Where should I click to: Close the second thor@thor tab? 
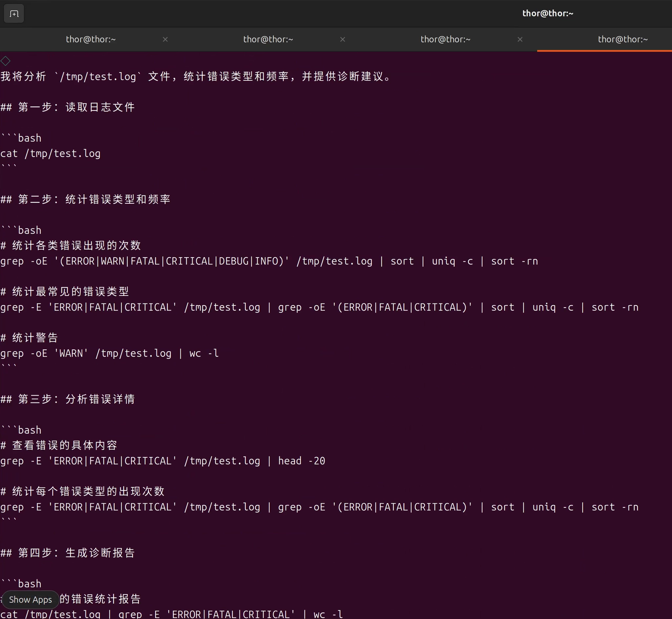click(342, 39)
